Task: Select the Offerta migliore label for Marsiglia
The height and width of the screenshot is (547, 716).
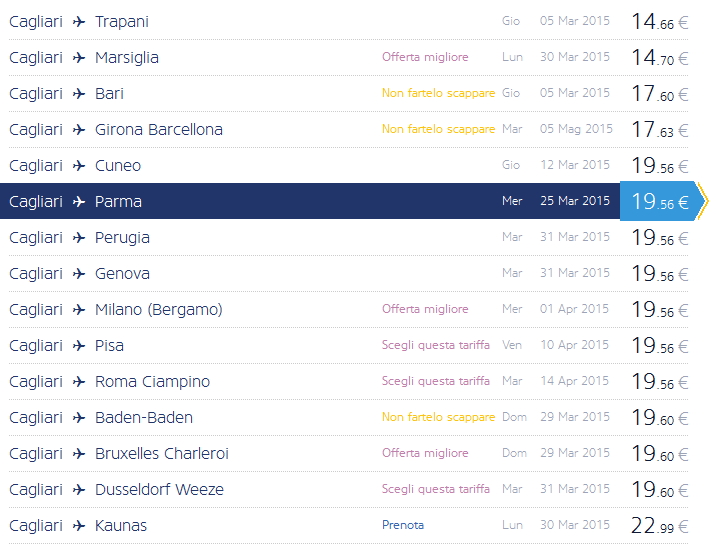Action: (x=425, y=58)
